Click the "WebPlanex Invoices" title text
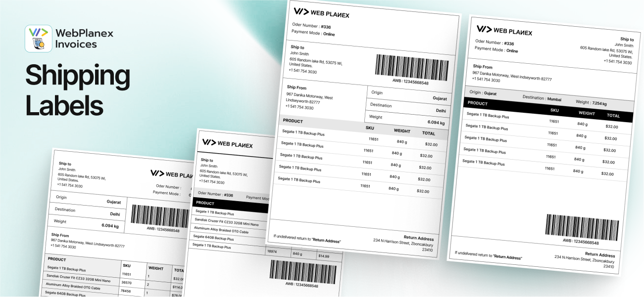Viewport: 644px width, 297px height. pos(84,39)
